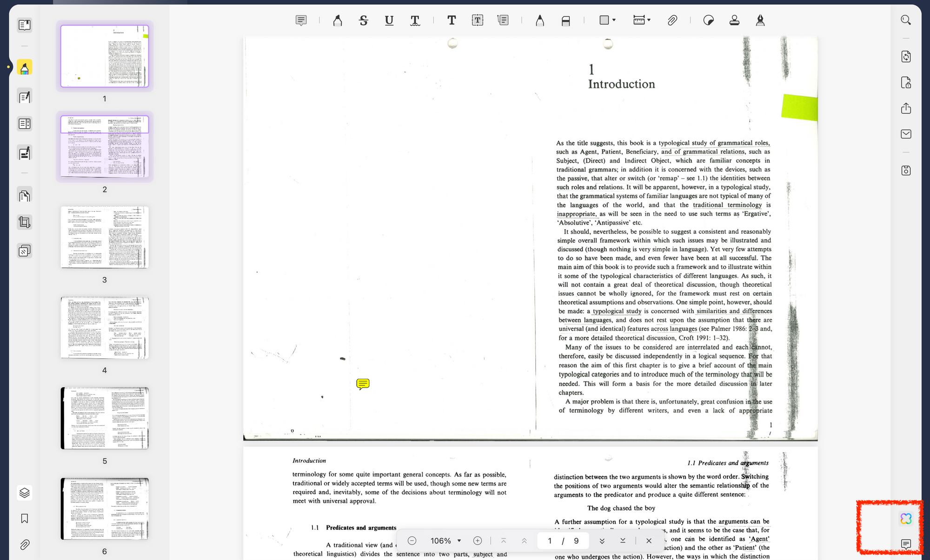Select the Text Callout tool

tap(503, 20)
